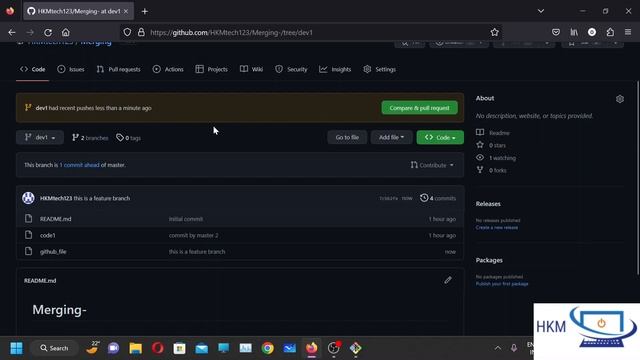Bookmark this page with the star icon
The height and width of the screenshot is (360, 640).
[x=495, y=32]
